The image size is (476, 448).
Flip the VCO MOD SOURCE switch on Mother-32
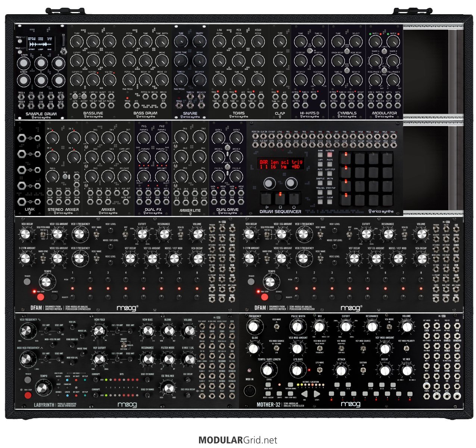coord(276,347)
